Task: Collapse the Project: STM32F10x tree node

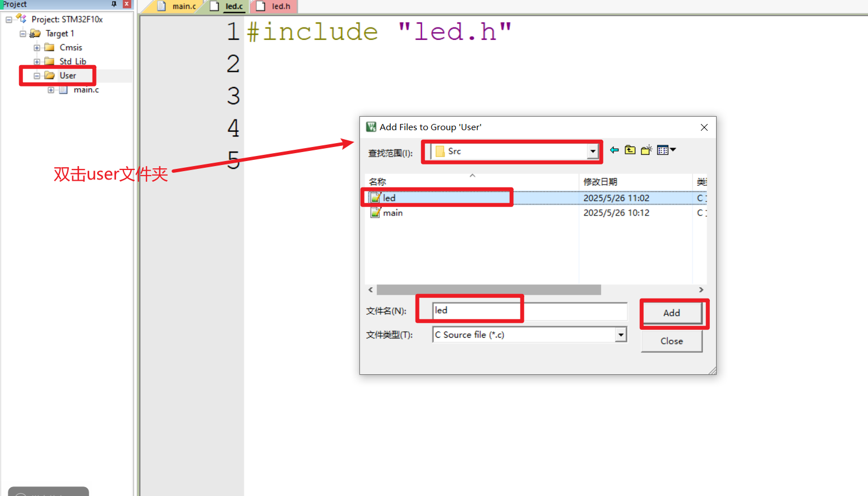Action: (x=9, y=20)
